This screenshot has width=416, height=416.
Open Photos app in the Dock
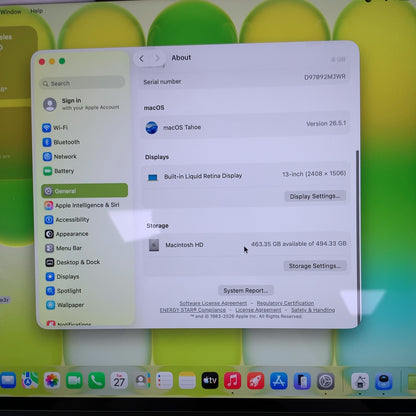(x=52, y=380)
